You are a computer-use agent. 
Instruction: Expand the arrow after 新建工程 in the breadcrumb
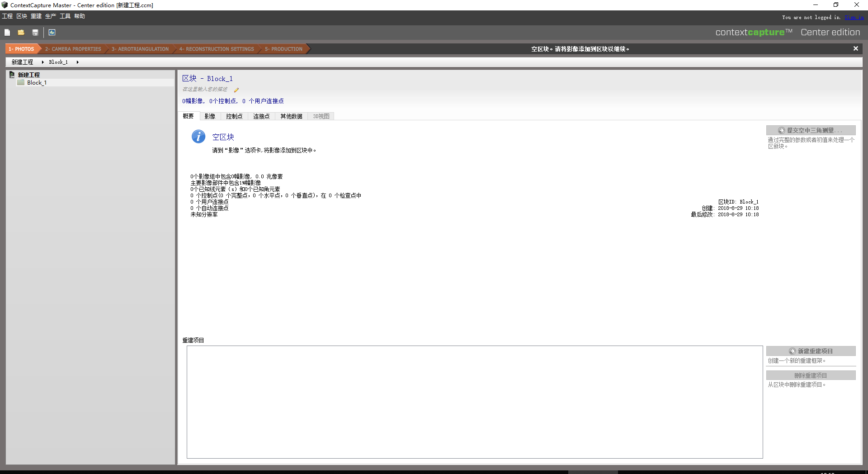coord(42,62)
